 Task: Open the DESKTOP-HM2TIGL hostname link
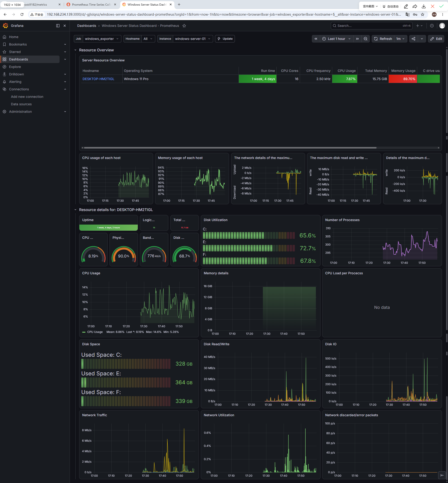99,79
